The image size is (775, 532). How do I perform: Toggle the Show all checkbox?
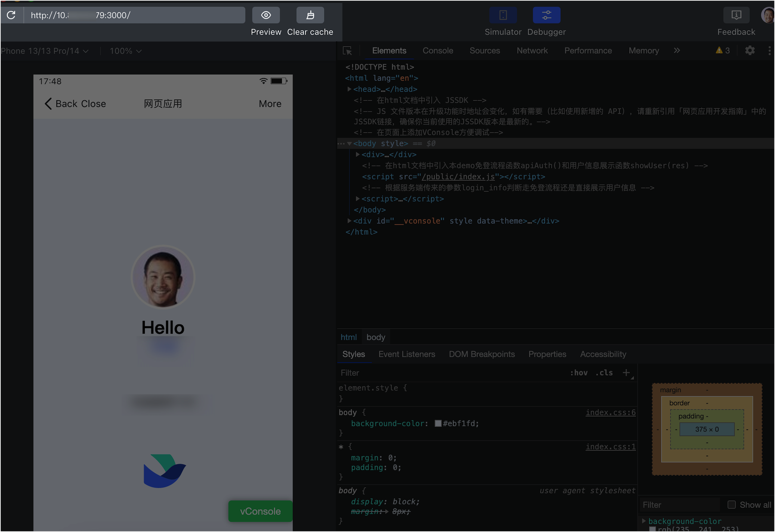[x=732, y=505]
